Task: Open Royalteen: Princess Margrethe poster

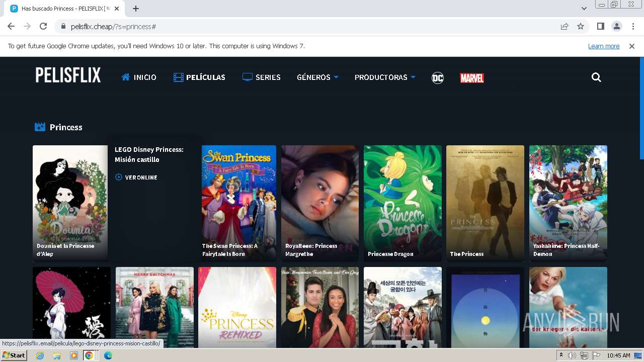Action: pos(320,203)
